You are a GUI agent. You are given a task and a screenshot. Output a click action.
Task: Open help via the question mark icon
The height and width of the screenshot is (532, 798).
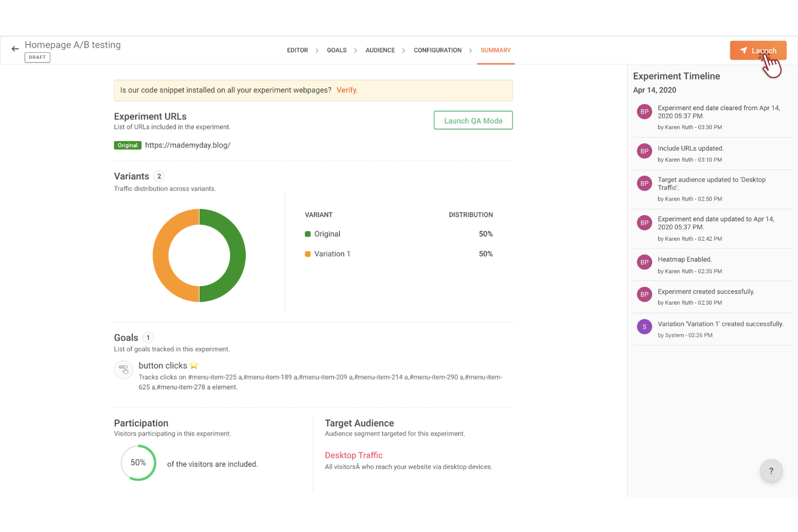[771, 471]
